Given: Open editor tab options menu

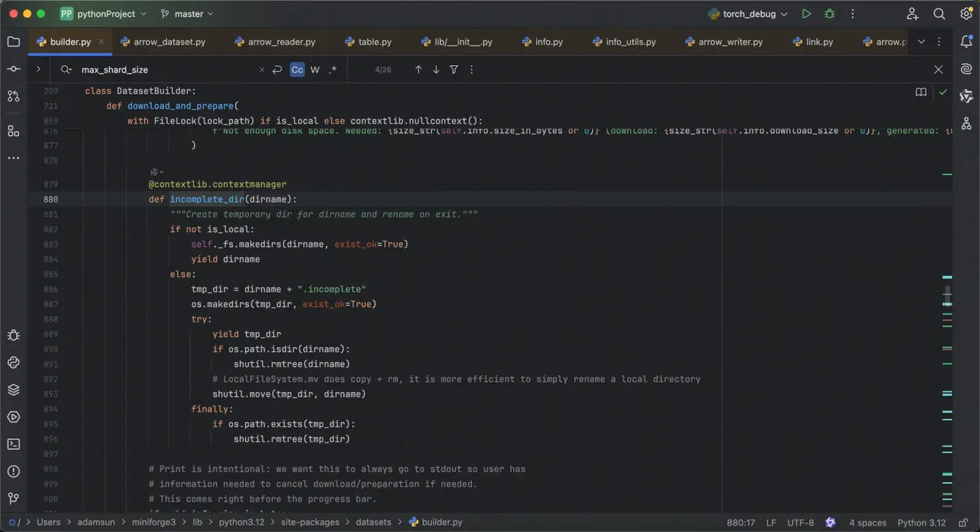Looking at the screenshot, I should point(939,42).
